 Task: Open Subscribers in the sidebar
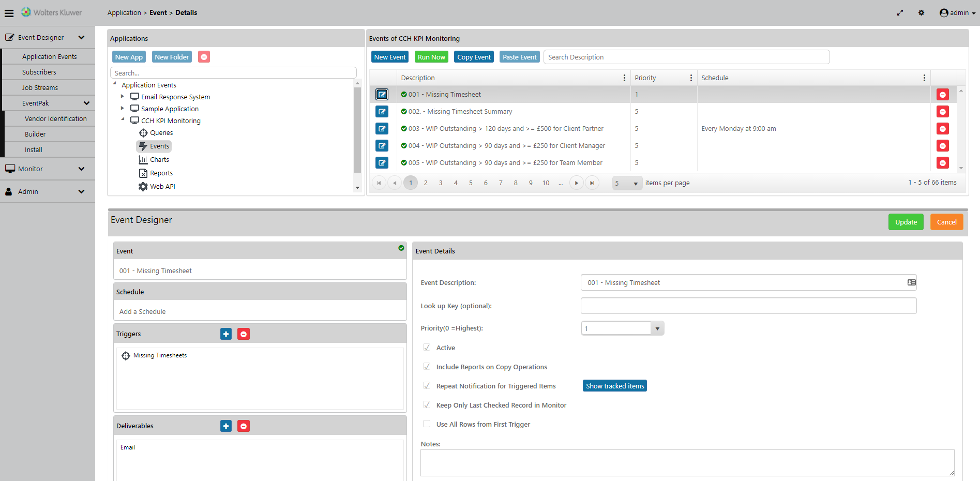39,72
